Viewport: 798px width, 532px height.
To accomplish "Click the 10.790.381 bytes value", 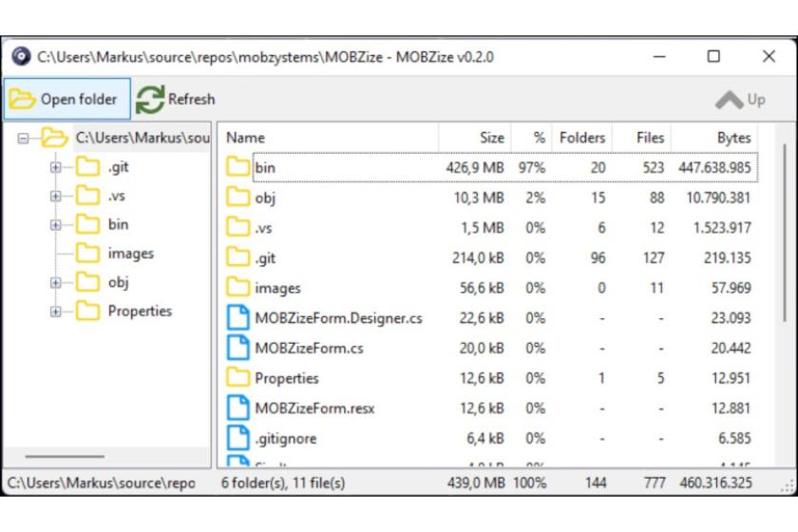I will [718, 198].
